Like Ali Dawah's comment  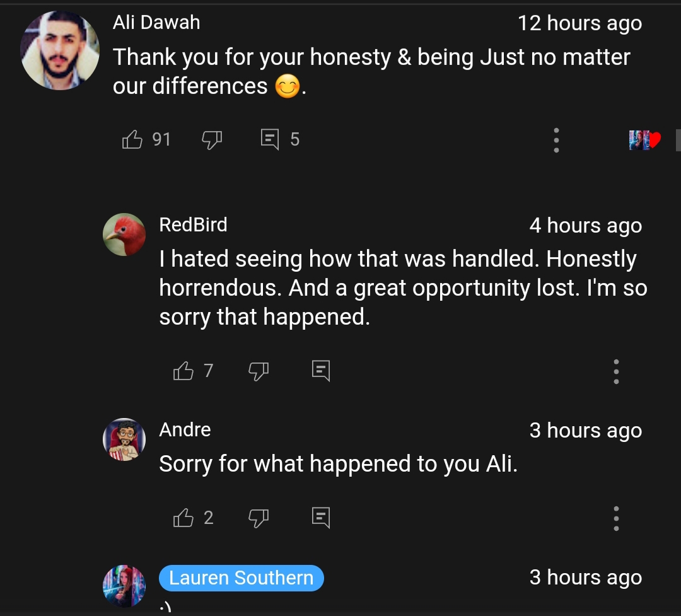coord(132,139)
